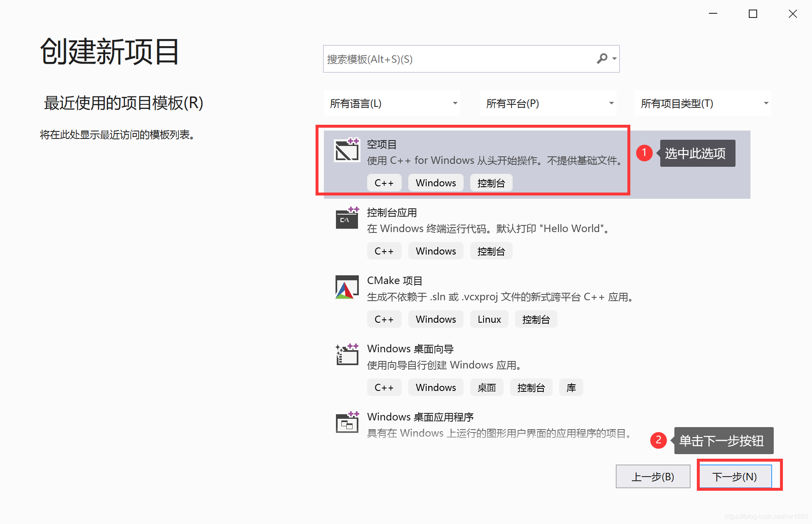Click the description 使用向导自行创建 Windows 应用

click(x=444, y=365)
